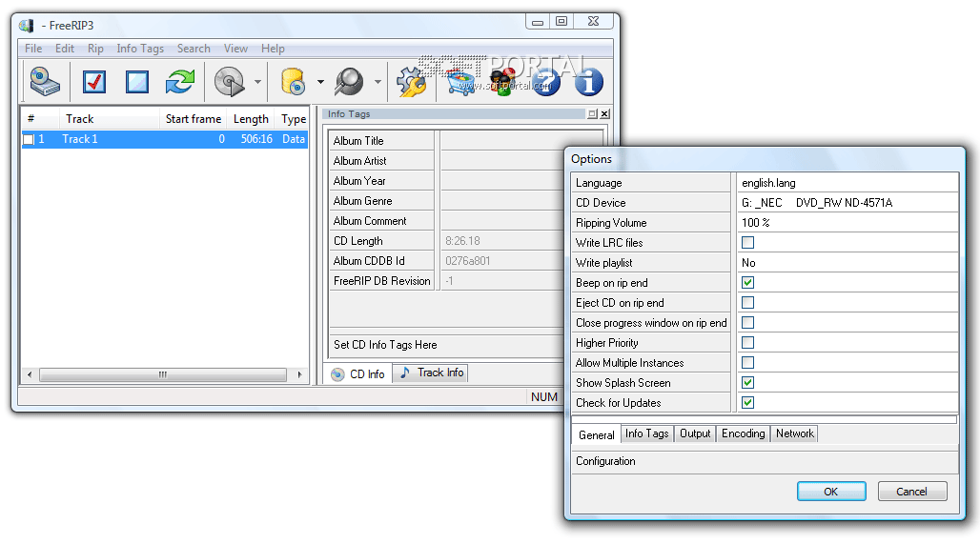Click the magnifying glass search icon
This screenshot has height=544, width=980.
[349, 82]
